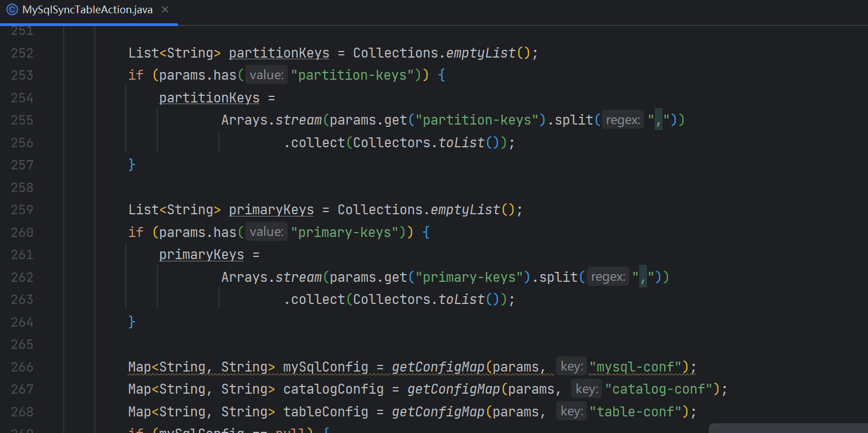Click the closing brace on line 257

pos(132,165)
